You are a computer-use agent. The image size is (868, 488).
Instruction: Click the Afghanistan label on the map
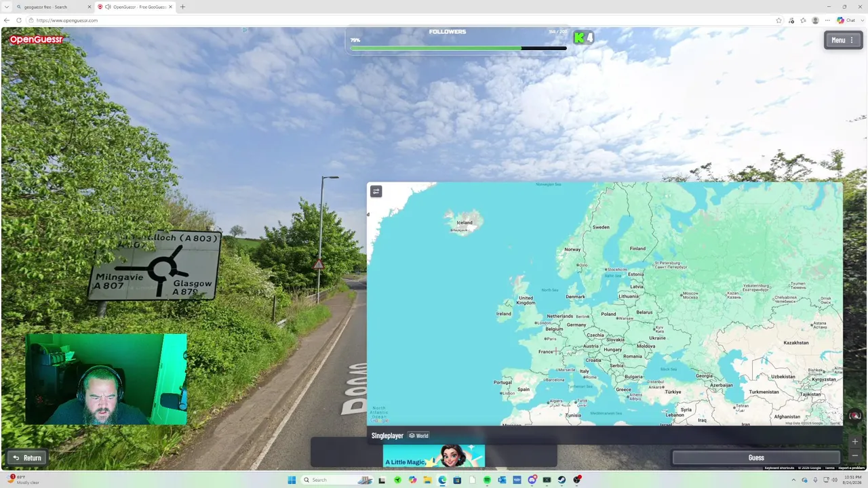787,416
